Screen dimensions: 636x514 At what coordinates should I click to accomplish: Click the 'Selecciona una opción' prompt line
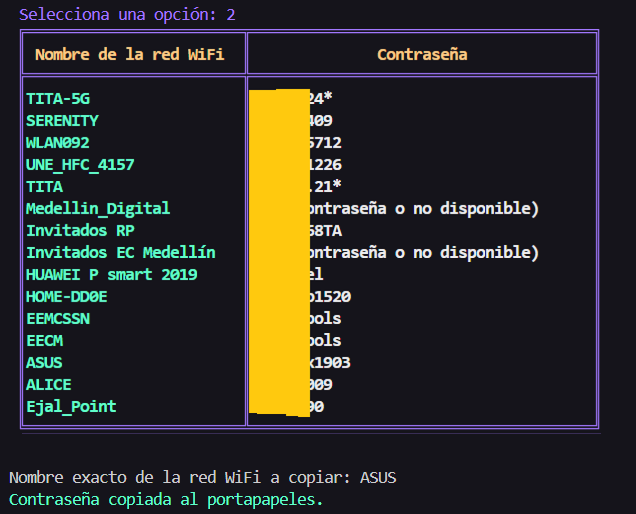(x=127, y=15)
